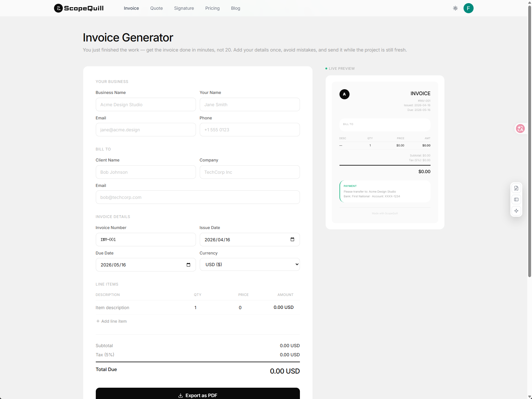Focus the Your Name input field
Viewport: 532px width, 399px height.
click(x=250, y=104)
